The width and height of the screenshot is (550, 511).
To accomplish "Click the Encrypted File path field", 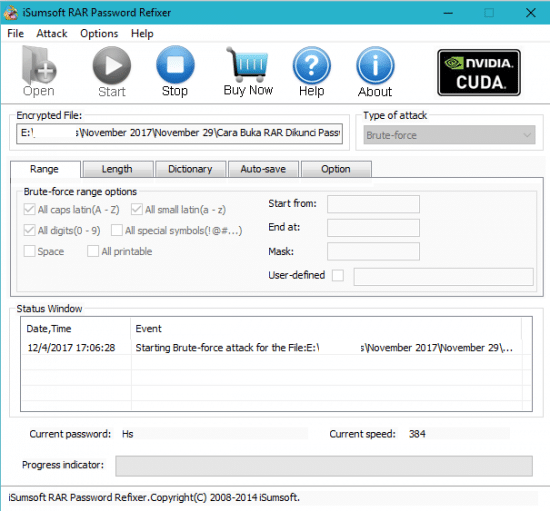I will click(179, 133).
